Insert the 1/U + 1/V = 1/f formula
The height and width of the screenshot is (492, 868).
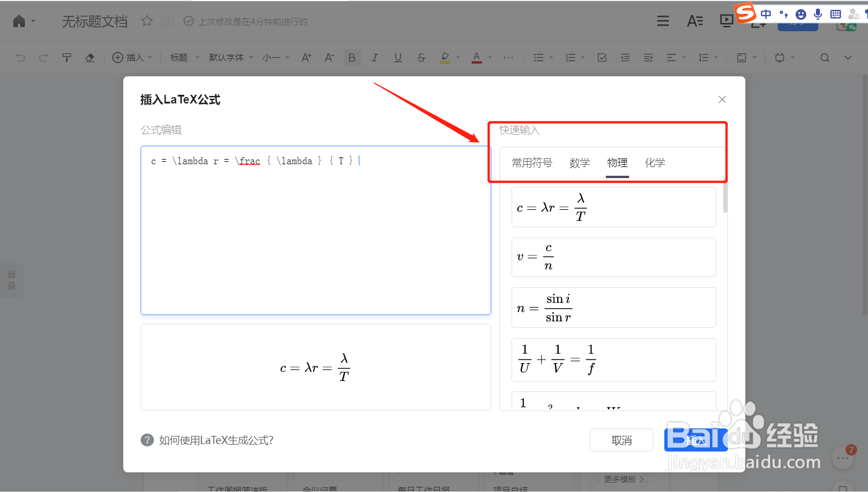614,360
